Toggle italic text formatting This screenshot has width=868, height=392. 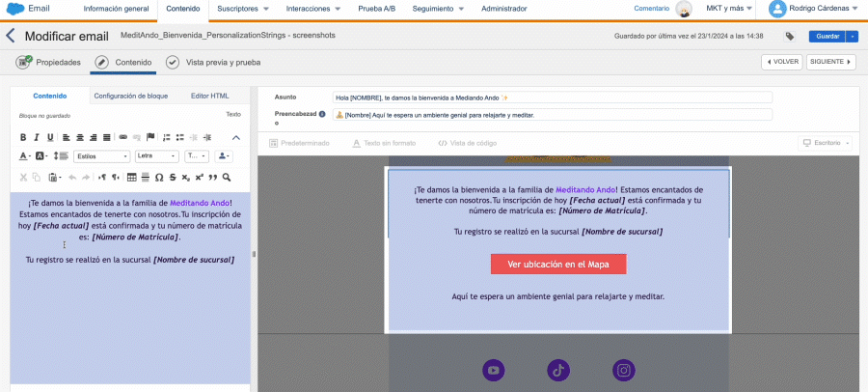point(37,136)
